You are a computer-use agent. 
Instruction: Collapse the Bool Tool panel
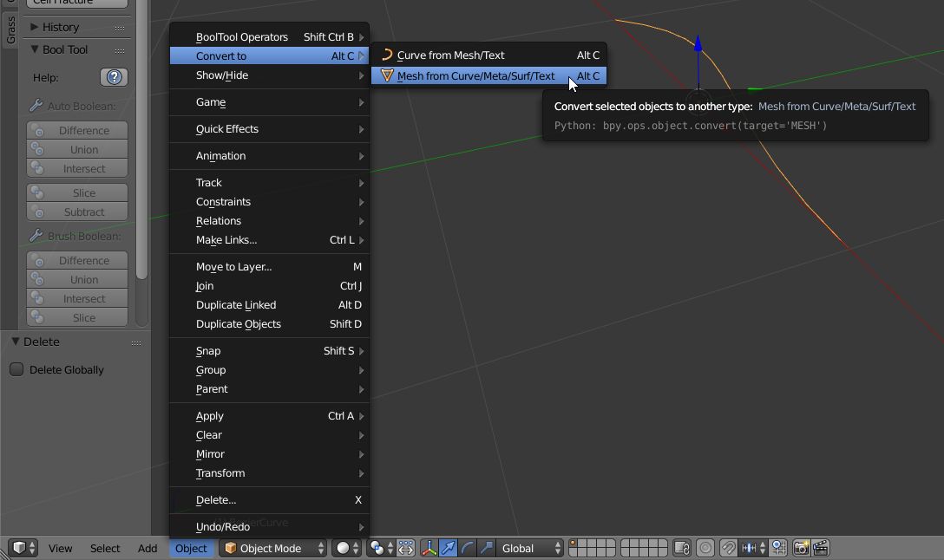[x=35, y=49]
